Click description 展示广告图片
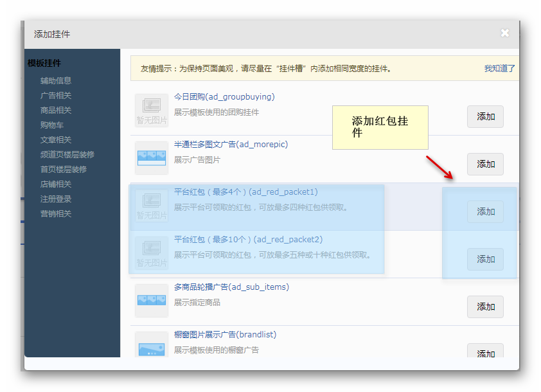 point(197,160)
